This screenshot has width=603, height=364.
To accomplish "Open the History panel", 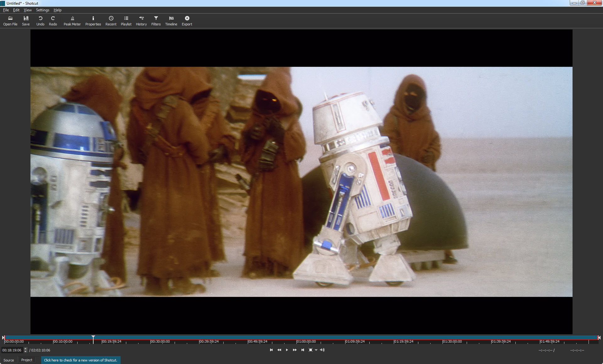I will point(141,21).
